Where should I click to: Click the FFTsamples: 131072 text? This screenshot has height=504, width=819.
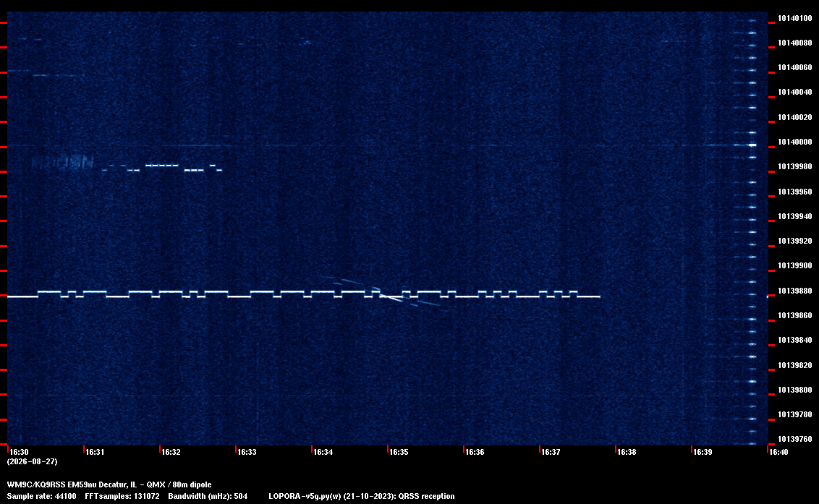tap(122, 496)
